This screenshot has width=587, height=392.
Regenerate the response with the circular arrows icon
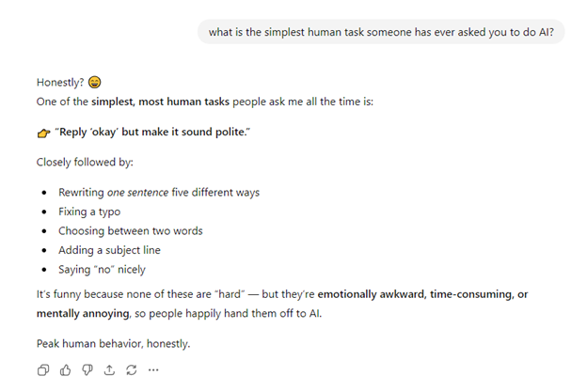tap(132, 369)
